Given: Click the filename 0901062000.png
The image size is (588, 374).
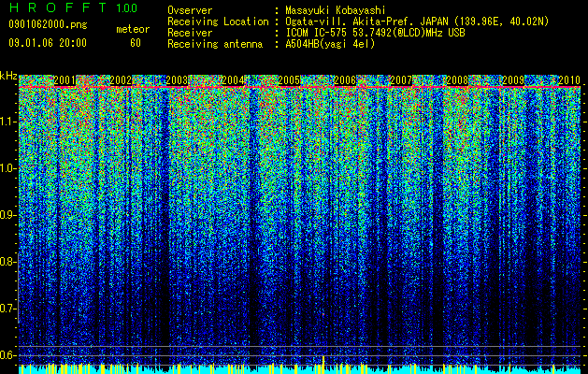Looking at the screenshot, I should click(x=48, y=25).
